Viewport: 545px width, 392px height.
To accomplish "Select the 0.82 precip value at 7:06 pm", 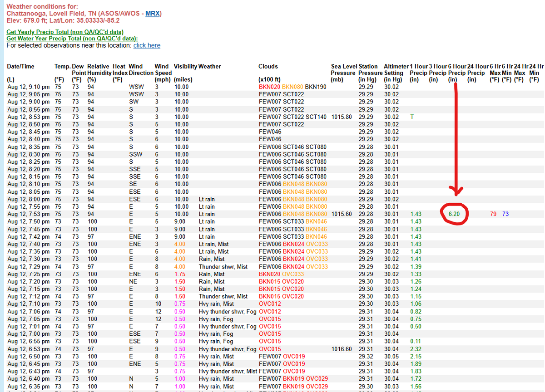I will pyautogui.click(x=416, y=311).
